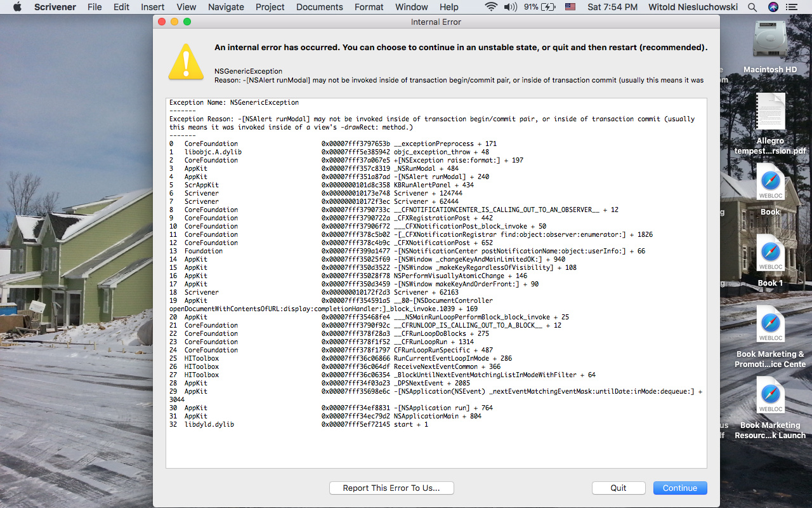Viewport: 812px width, 508px height.
Task: Select the Book webloc desktop file
Action: click(x=770, y=183)
